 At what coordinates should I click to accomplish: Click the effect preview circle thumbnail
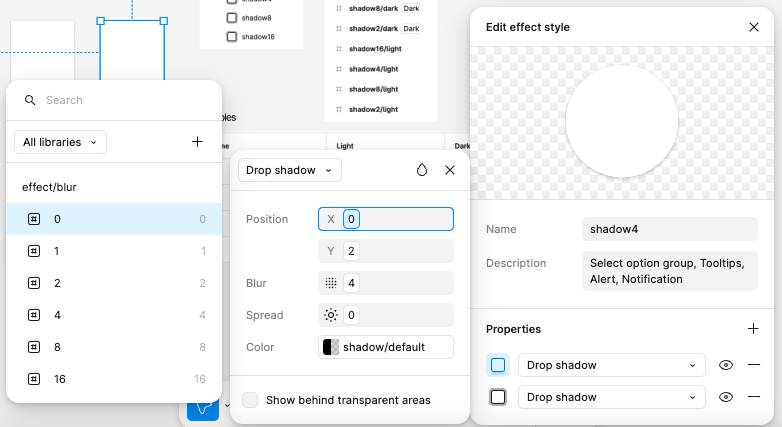[x=621, y=121]
